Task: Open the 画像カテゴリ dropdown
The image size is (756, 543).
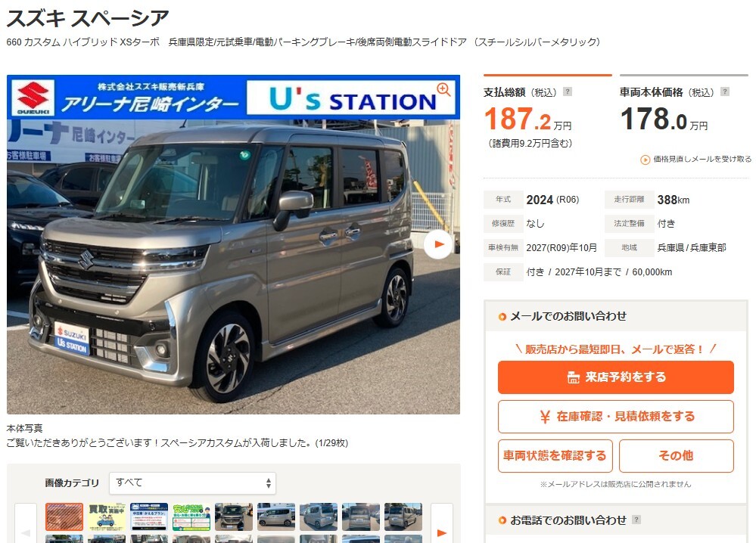Action: pos(192,482)
